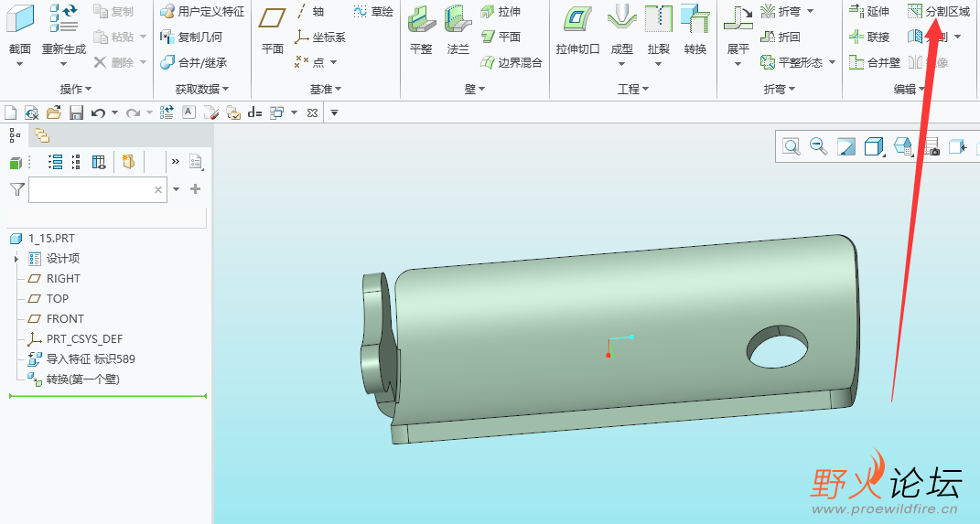Viewport: 980px width, 524px height.
Task: Click the Refit magnifier in graphics toolbar
Action: (x=792, y=146)
